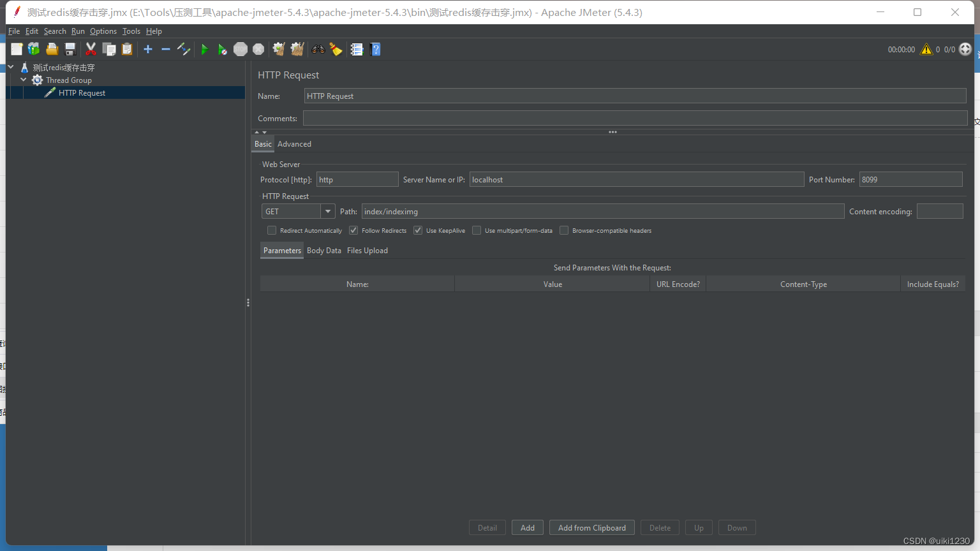Open the Options menu
The image size is (980, 551).
103,31
